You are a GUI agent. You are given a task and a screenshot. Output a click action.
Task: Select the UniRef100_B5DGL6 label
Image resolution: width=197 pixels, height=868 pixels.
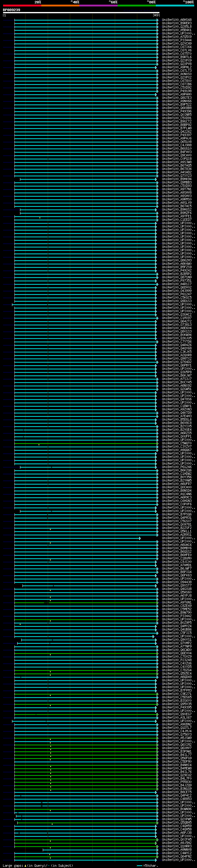[x=177, y=419]
